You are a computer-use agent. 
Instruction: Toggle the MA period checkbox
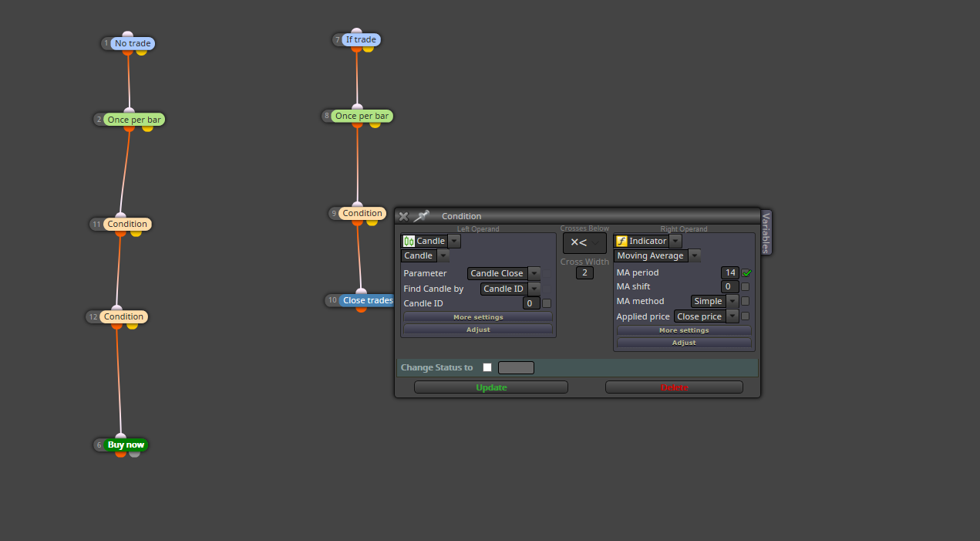pos(746,272)
